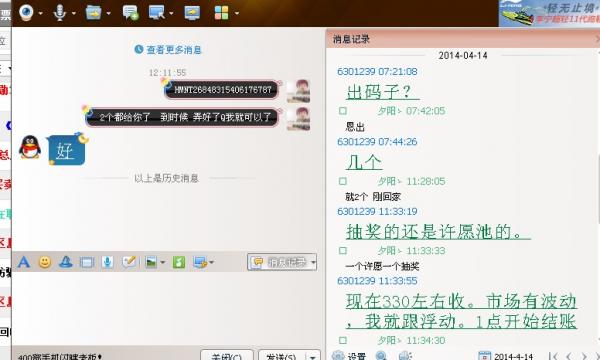Go to next page of message history

(x=584, y=357)
